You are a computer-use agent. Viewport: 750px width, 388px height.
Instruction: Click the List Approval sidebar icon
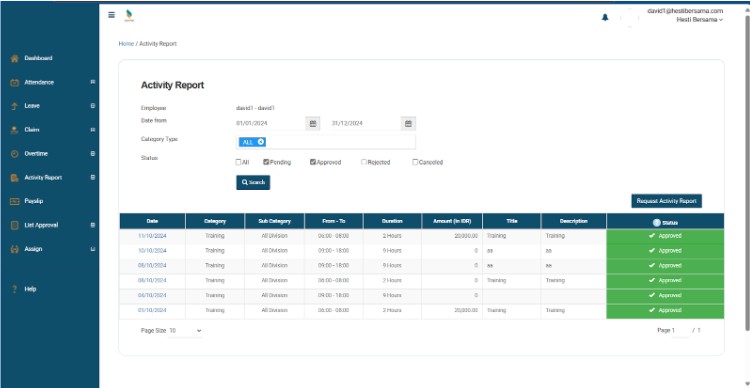[x=15, y=225]
